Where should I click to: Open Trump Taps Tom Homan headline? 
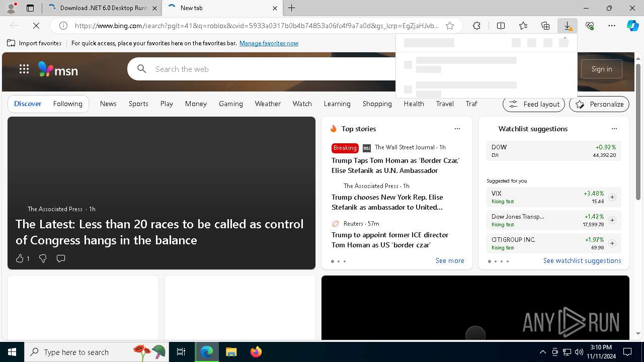pyautogui.click(x=395, y=165)
